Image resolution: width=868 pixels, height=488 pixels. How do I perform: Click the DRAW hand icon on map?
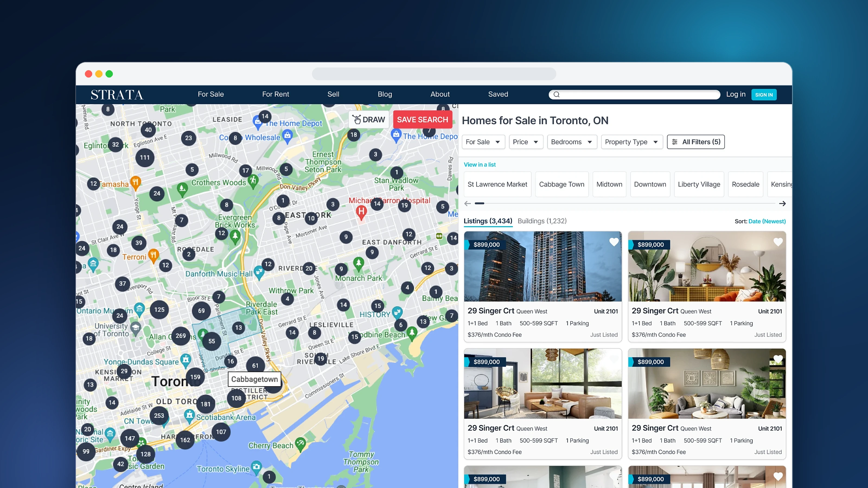[x=356, y=120]
